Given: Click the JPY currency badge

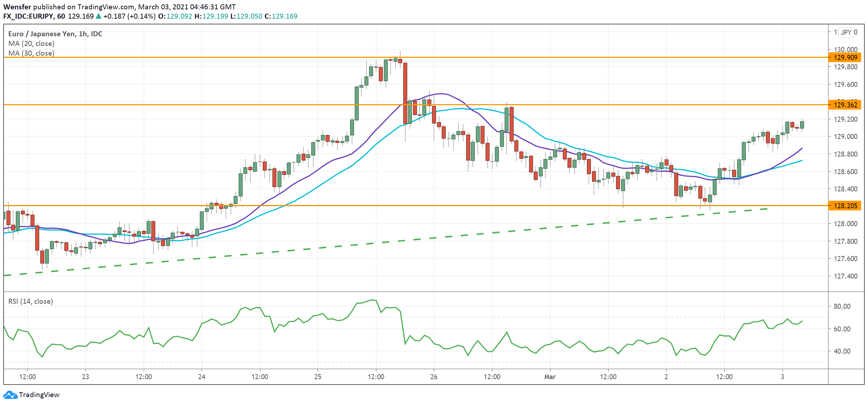Looking at the screenshot, I should click(846, 32).
